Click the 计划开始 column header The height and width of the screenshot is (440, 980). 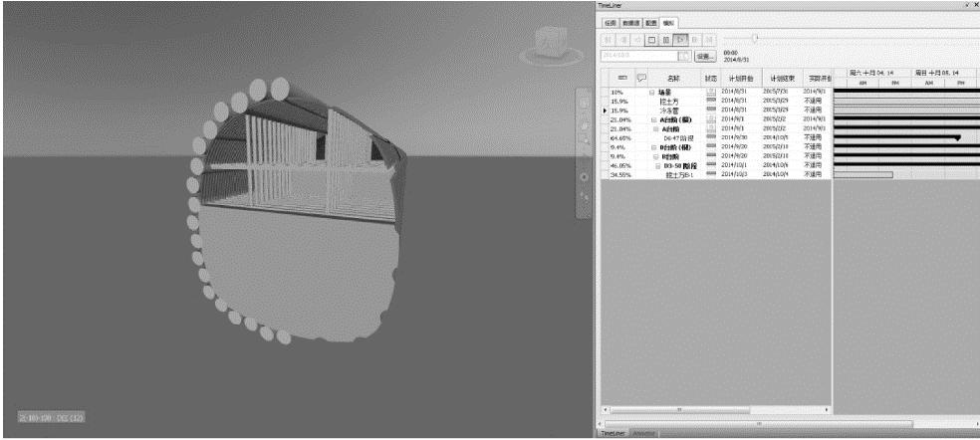coord(741,79)
